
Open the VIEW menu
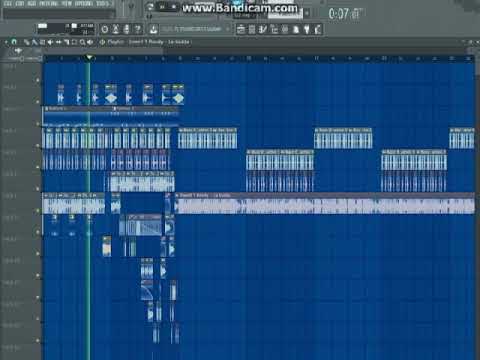pos(67,4)
